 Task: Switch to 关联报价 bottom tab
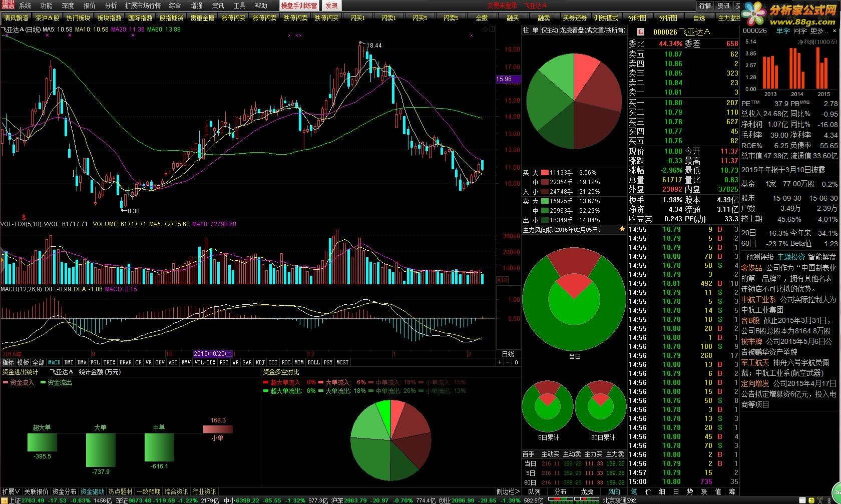tap(37, 491)
